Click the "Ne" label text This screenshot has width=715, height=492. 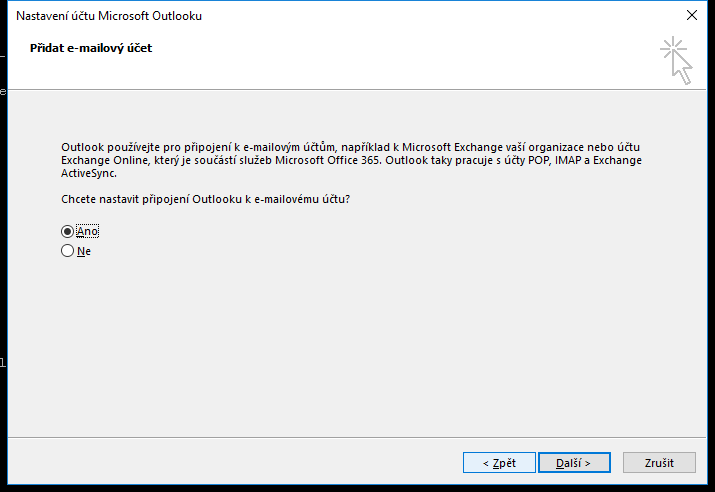pyautogui.click(x=84, y=251)
